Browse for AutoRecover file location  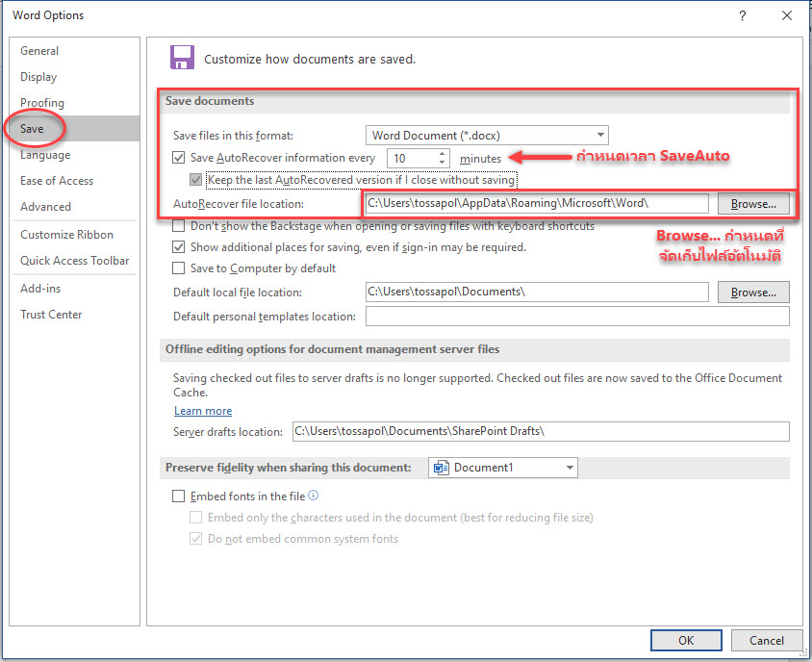(753, 204)
